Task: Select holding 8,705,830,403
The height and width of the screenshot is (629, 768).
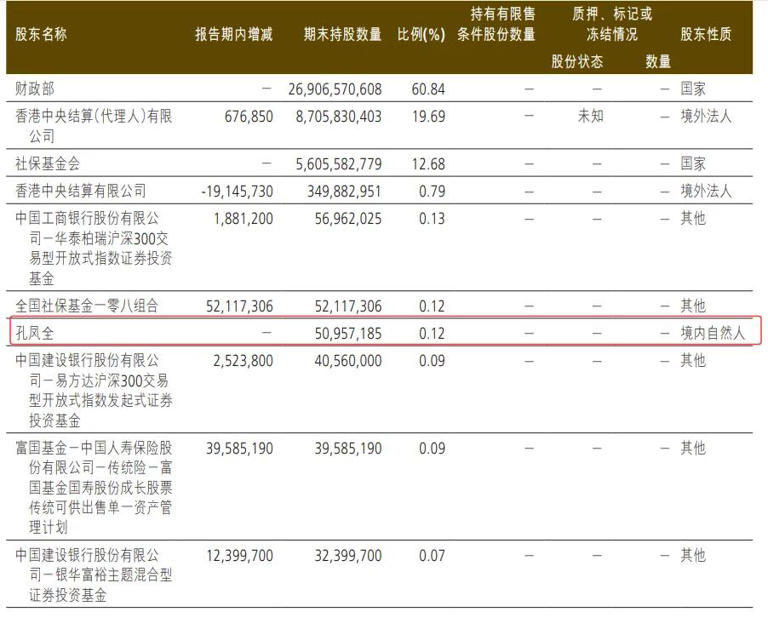Action: [338, 117]
